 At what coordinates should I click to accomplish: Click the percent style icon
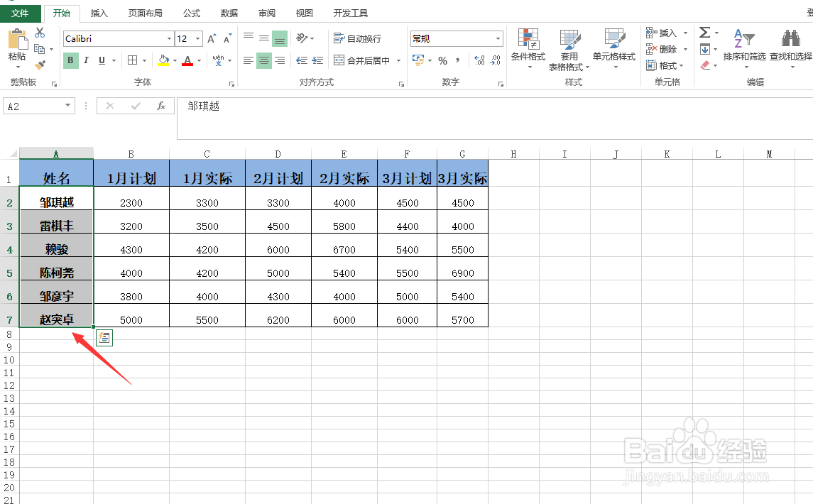443,60
